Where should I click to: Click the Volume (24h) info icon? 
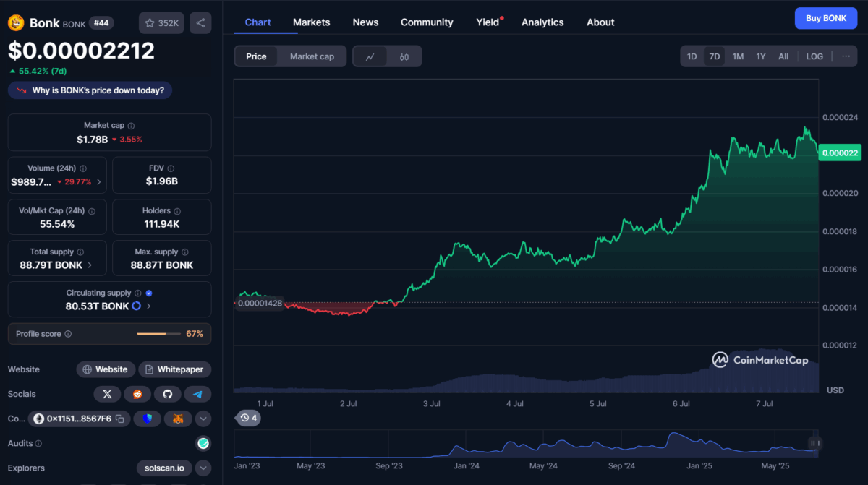[x=83, y=168]
